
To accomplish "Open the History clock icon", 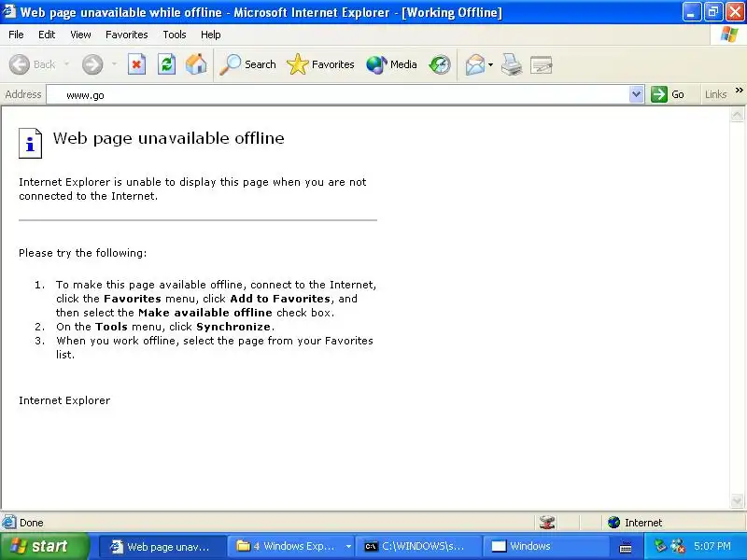I will pos(439,64).
